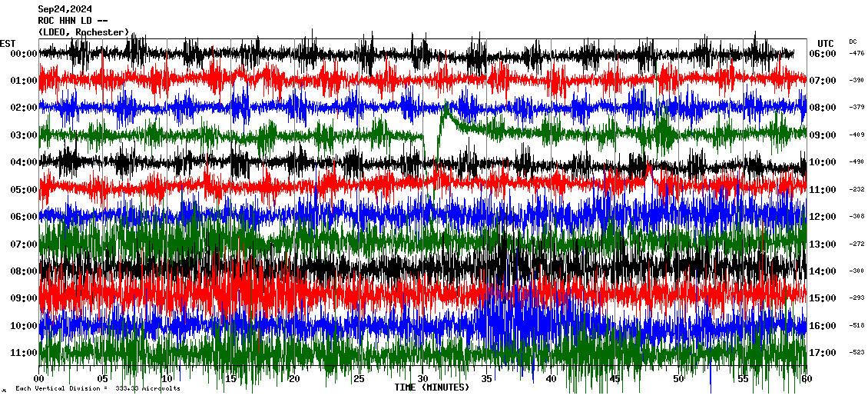This screenshot has width=868, height=399.
Task: Click the EST timezone header
Action: [8, 43]
